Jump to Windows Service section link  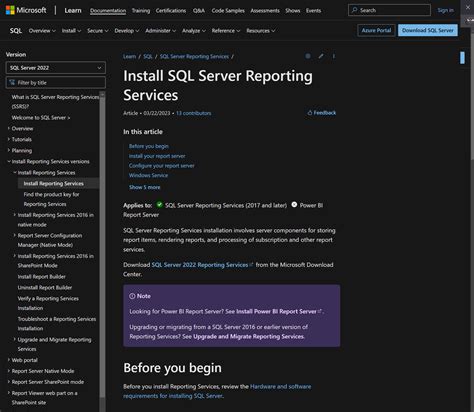148,175
